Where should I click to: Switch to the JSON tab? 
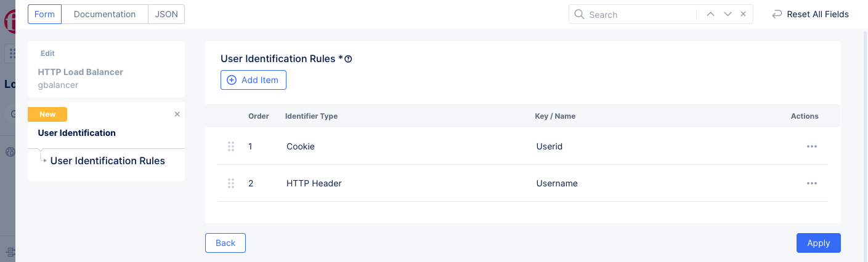[x=166, y=14]
